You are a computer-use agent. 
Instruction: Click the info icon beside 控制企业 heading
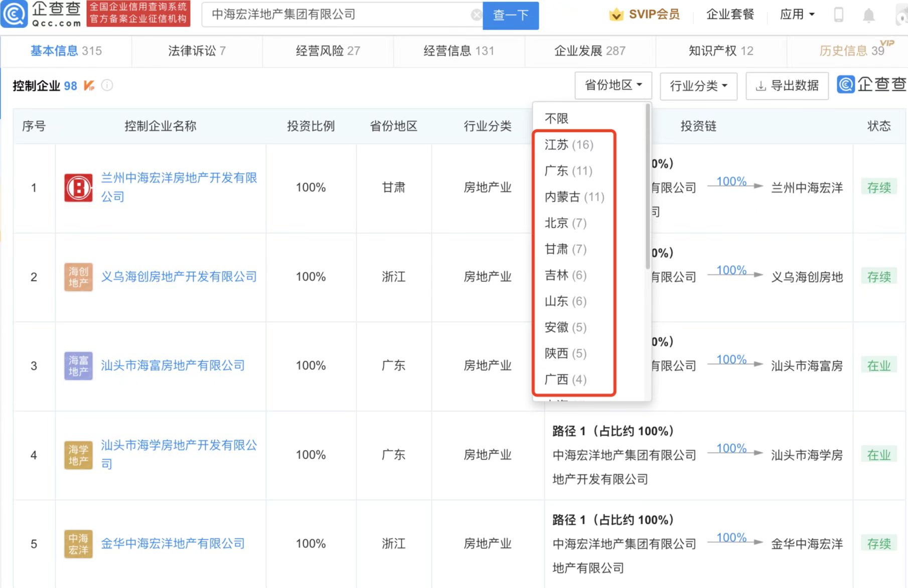point(107,85)
